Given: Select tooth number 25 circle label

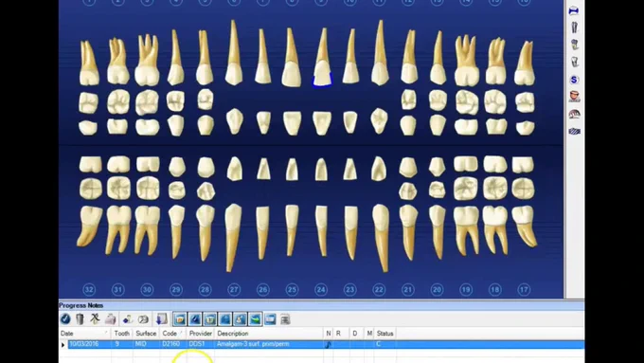Looking at the screenshot, I should click(292, 290).
